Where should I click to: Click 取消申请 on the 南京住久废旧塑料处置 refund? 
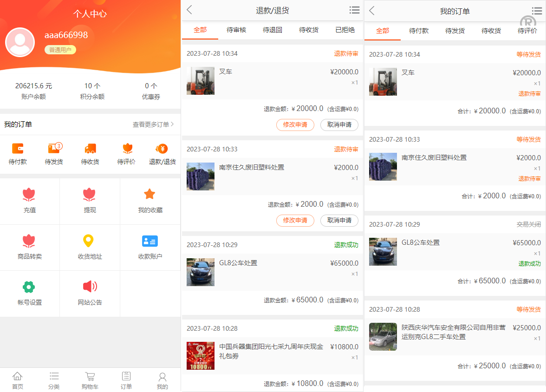(x=339, y=221)
